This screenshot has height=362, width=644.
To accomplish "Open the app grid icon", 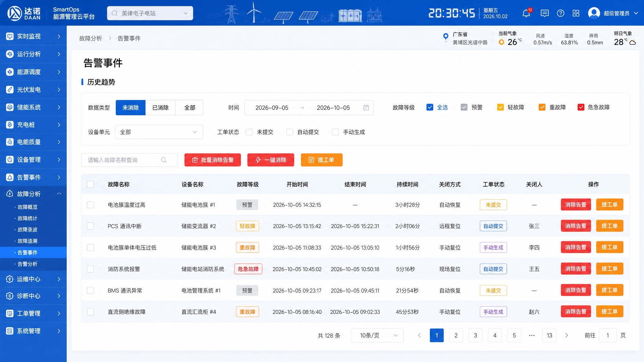I will (x=576, y=13).
